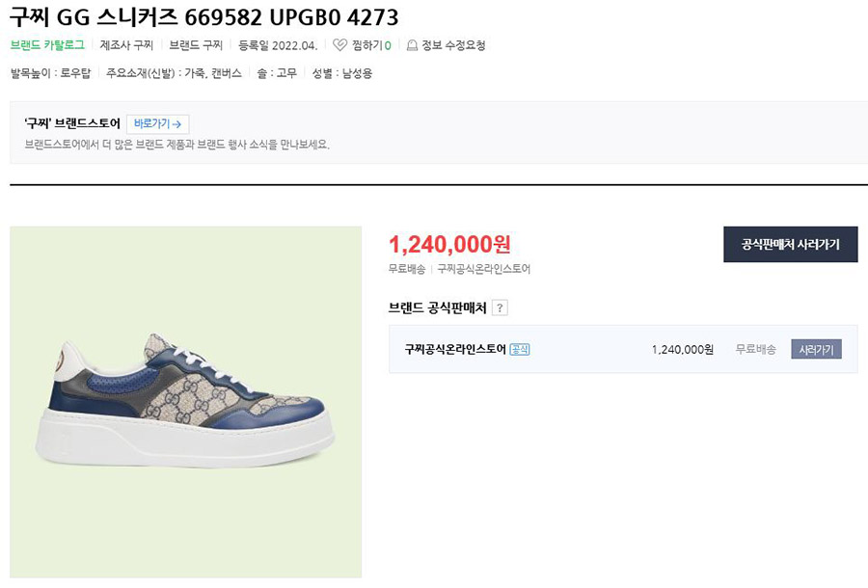Click the 공식판매처 사러가기 button
The height and width of the screenshot is (588, 868).
pos(791,245)
